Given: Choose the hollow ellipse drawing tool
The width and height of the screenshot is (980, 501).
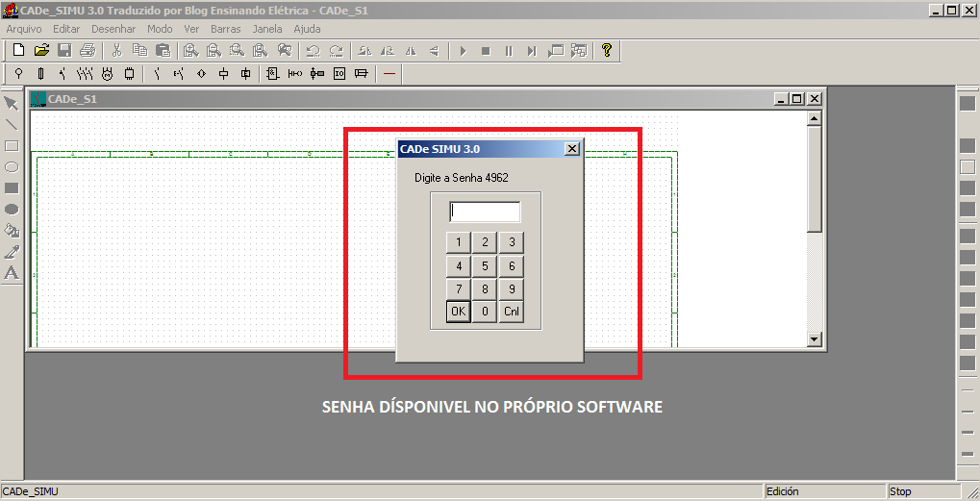Looking at the screenshot, I should 12,167.
